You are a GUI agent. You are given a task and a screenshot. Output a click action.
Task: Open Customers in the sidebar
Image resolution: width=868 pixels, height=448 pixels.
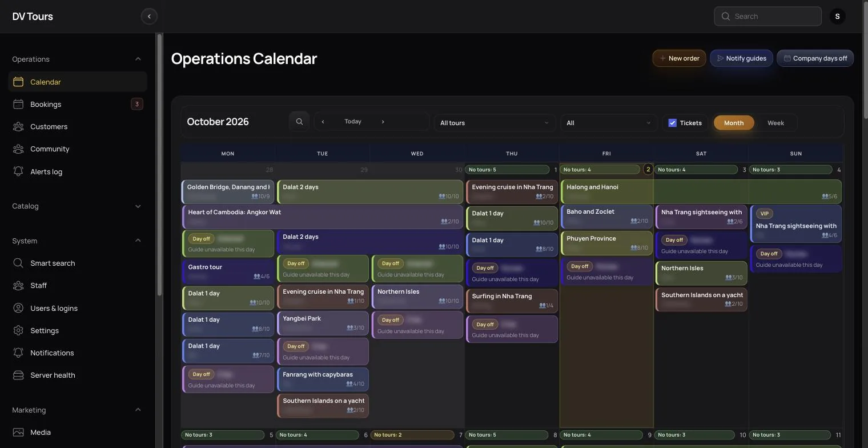tap(78, 126)
